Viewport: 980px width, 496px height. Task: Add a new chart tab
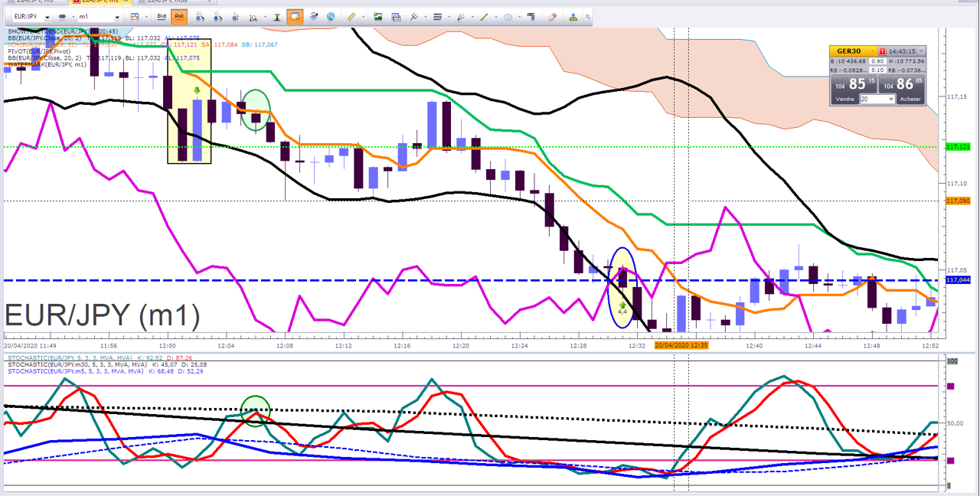tap(209, 2)
